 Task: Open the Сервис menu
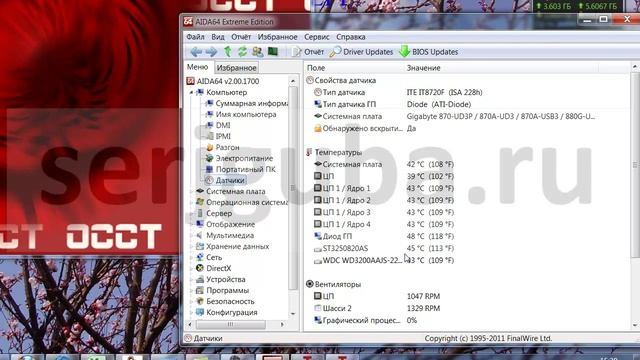coord(316,37)
